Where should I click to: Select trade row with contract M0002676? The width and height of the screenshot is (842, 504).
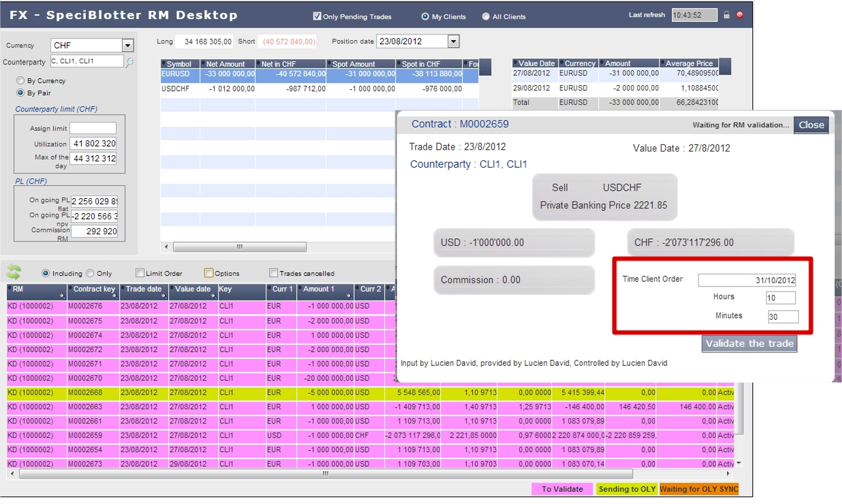click(201, 307)
